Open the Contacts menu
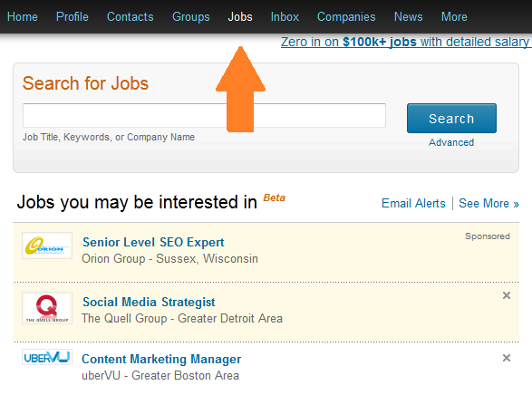 131,16
